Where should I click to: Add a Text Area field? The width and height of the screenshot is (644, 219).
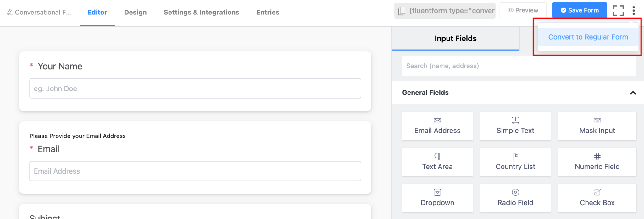coord(437,162)
